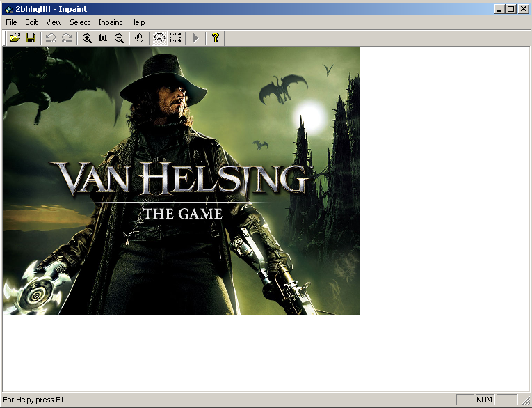Click the Van Helsing image canvas
The height and width of the screenshot is (408, 532).
point(182,181)
